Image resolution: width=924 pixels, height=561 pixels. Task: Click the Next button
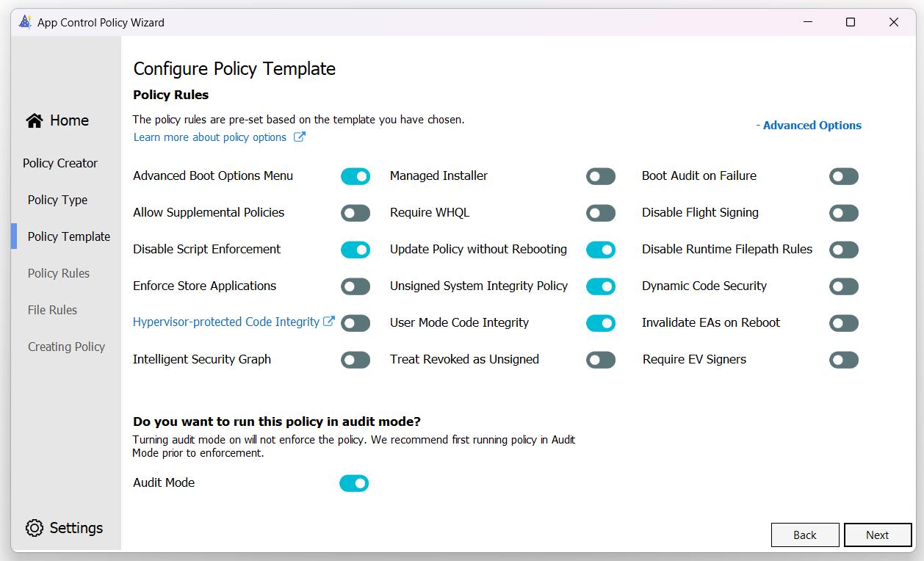pyautogui.click(x=878, y=535)
